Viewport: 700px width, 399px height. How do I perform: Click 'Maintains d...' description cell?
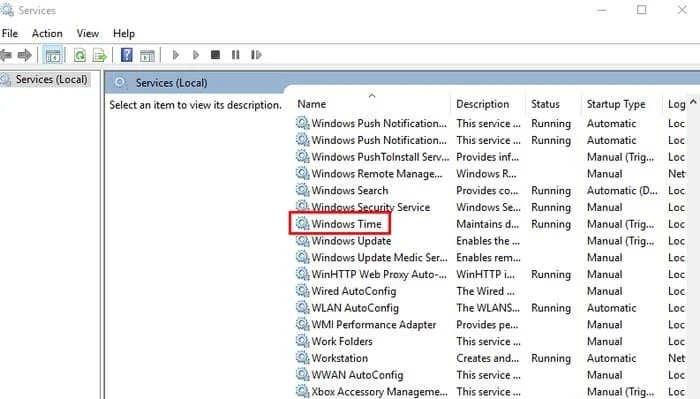(488, 224)
